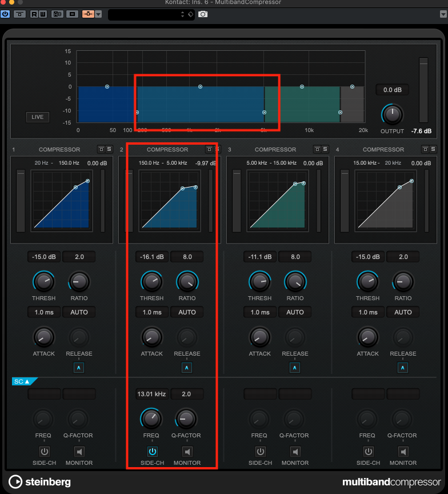Click band 1 gain handle in display

click(107, 87)
